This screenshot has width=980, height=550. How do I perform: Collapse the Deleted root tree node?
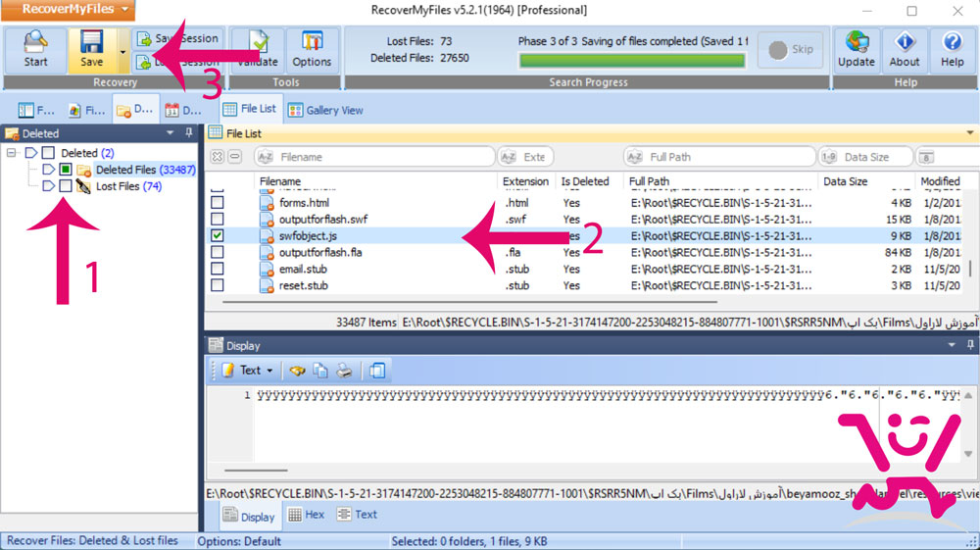click(x=11, y=153)
